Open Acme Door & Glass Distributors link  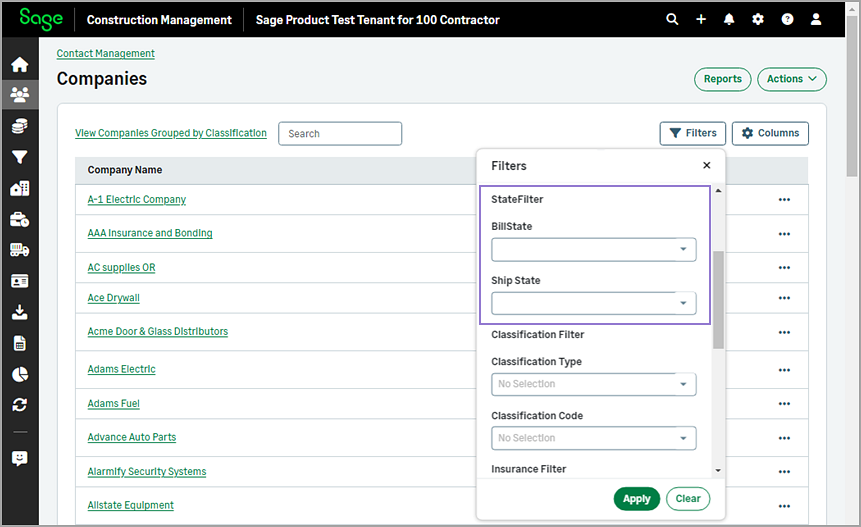click(x=158, y=332)
